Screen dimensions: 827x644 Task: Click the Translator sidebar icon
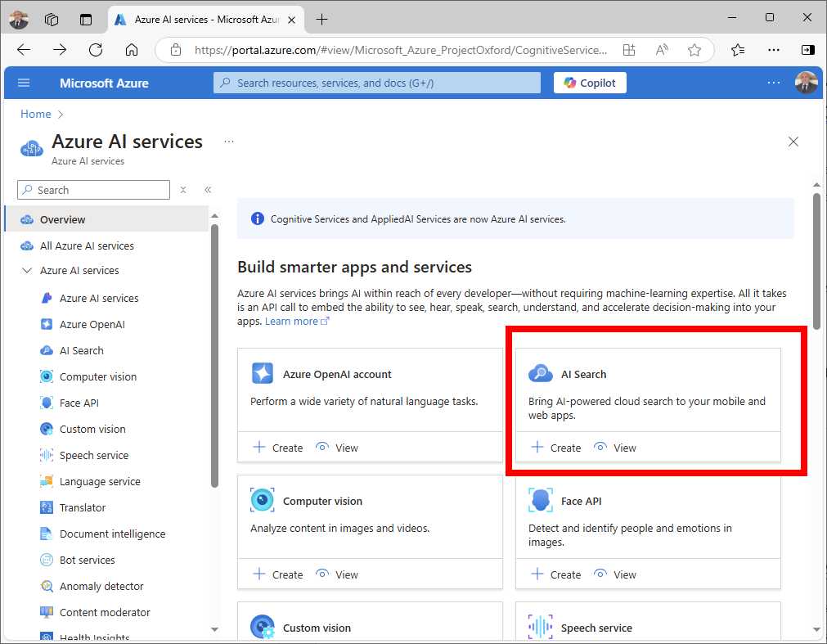click(x=47, y=507)
